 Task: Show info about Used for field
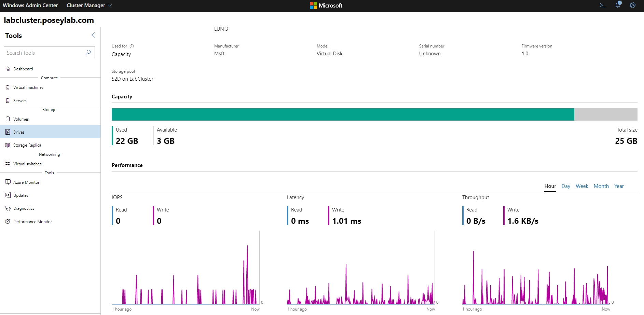tap(132, 46)
